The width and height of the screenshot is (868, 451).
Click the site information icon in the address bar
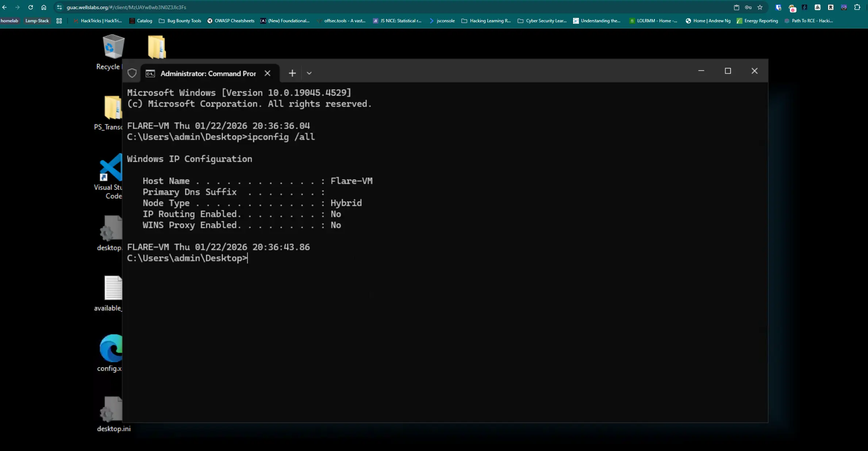(x=59, y=7)
